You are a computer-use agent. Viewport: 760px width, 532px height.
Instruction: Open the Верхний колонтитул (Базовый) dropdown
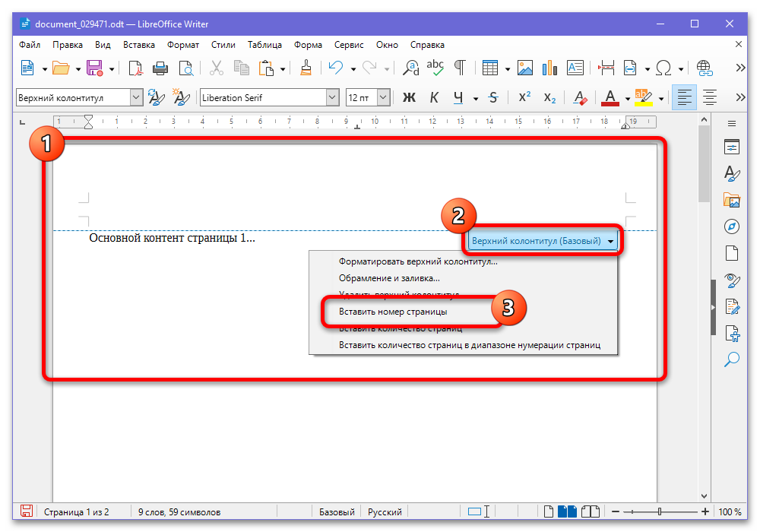click(x=543, y=241)
